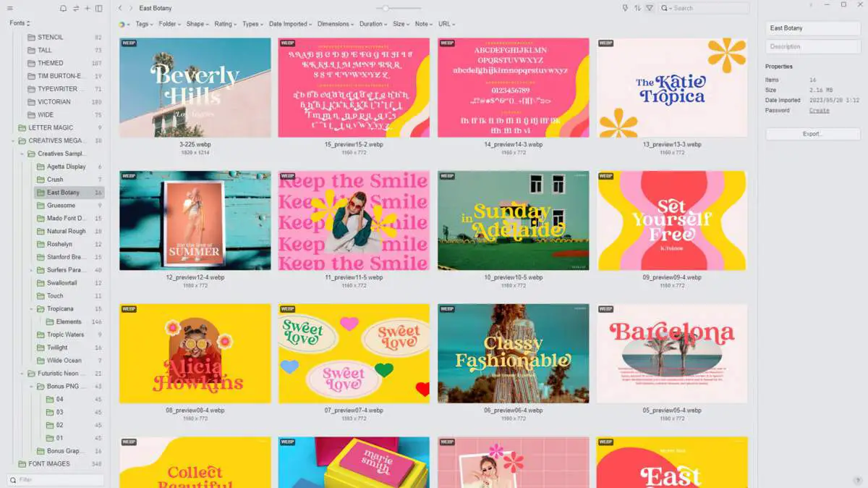Click the 15_preview15-2.webp file name
Viewport: 868px width, 488px height.
354,145
